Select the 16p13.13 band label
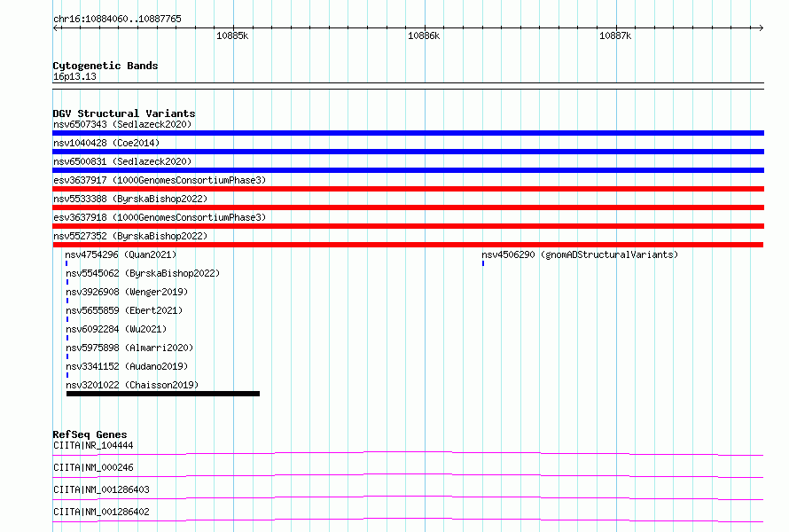Screen dimensions: 789x532 [74, 76]
